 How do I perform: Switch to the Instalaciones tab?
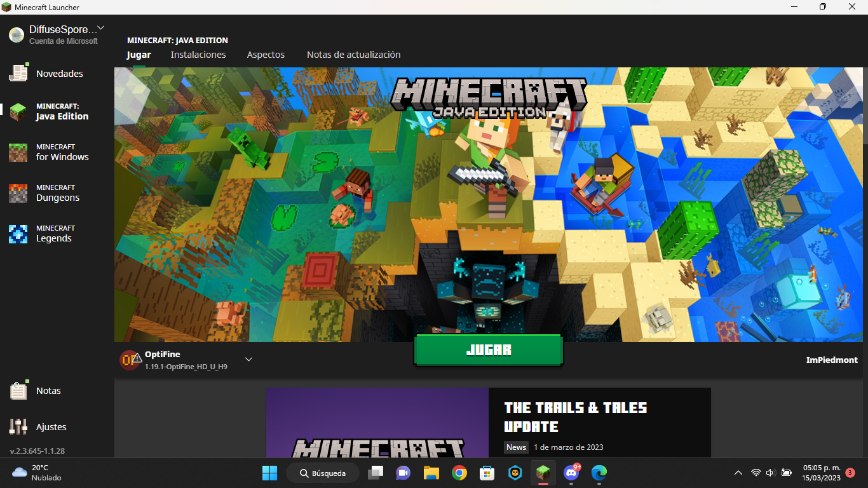198,55
